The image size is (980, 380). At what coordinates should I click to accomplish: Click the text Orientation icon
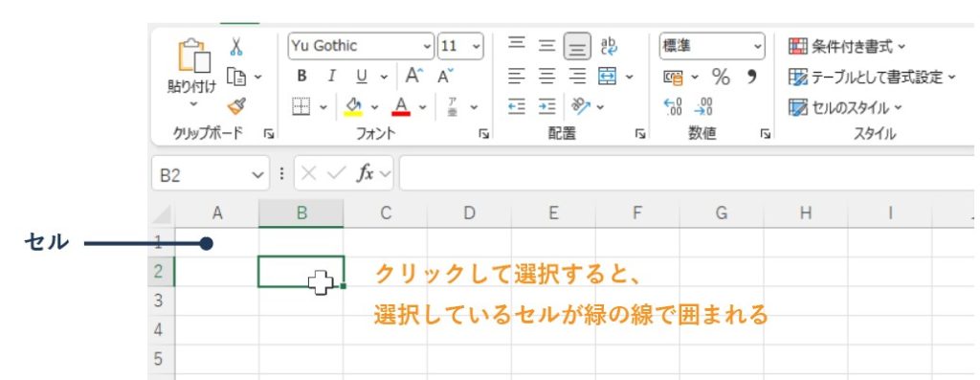coord(581,107)
